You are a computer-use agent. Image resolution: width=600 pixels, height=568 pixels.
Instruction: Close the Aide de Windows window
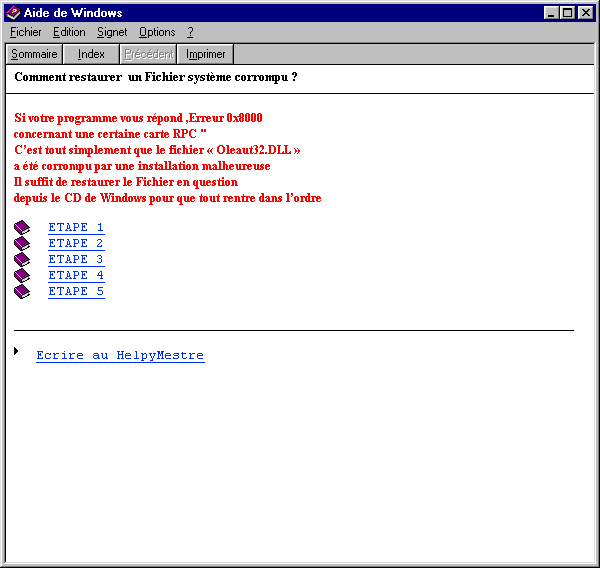coord(585,13)
